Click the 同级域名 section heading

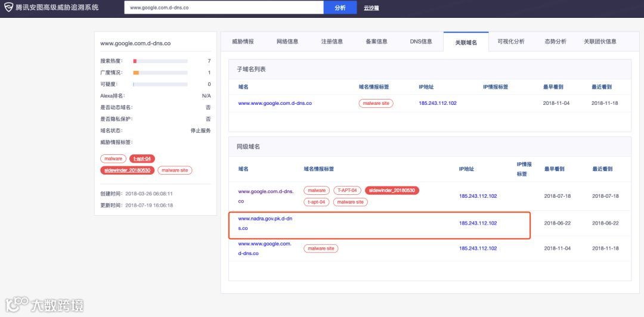point(249,147)
